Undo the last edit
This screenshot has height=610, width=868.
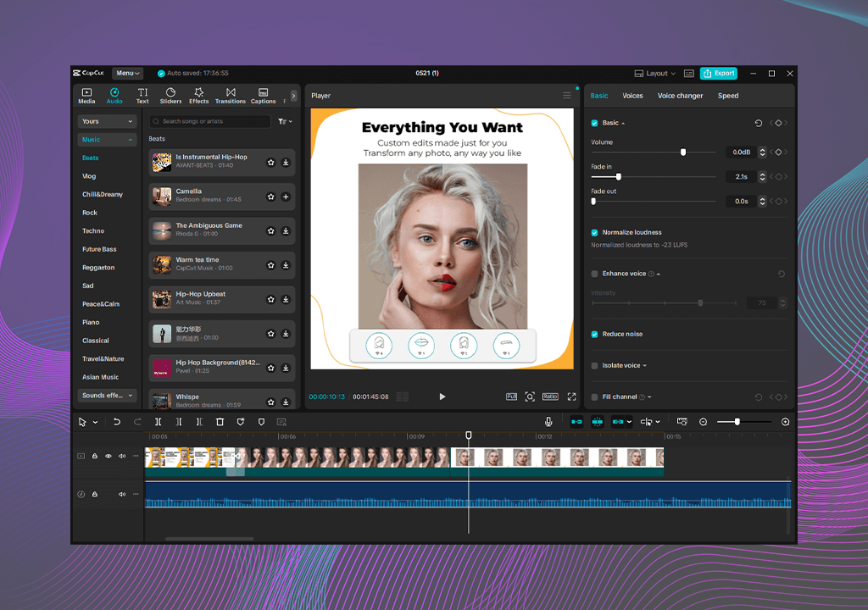[x=116, y=422]
